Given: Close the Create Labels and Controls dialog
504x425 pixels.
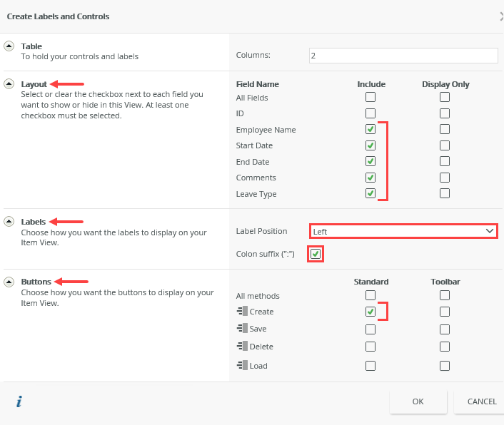Looking at the screenshot, I should 501,16.
